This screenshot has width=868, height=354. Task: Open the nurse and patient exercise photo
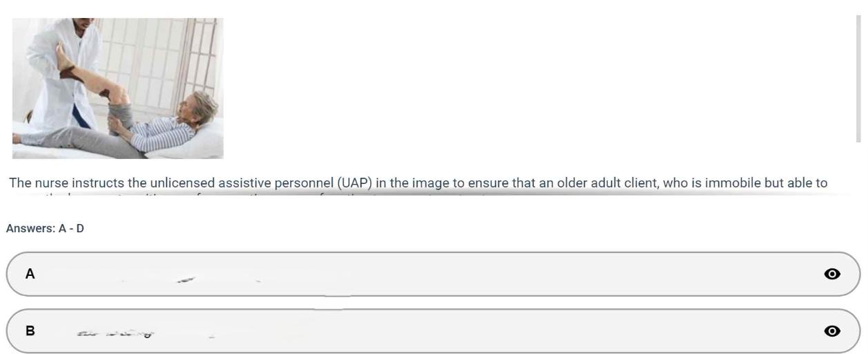coord(117,88)
